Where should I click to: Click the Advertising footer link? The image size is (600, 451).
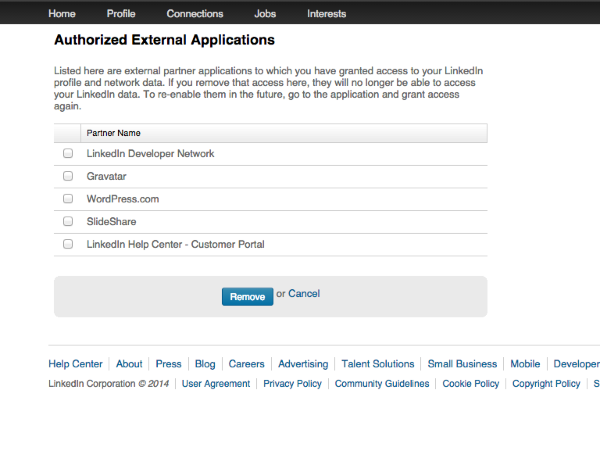(x=303, y=364)
